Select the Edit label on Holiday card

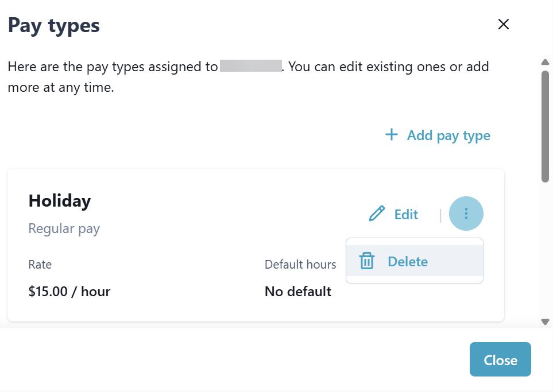pos(406,214)
